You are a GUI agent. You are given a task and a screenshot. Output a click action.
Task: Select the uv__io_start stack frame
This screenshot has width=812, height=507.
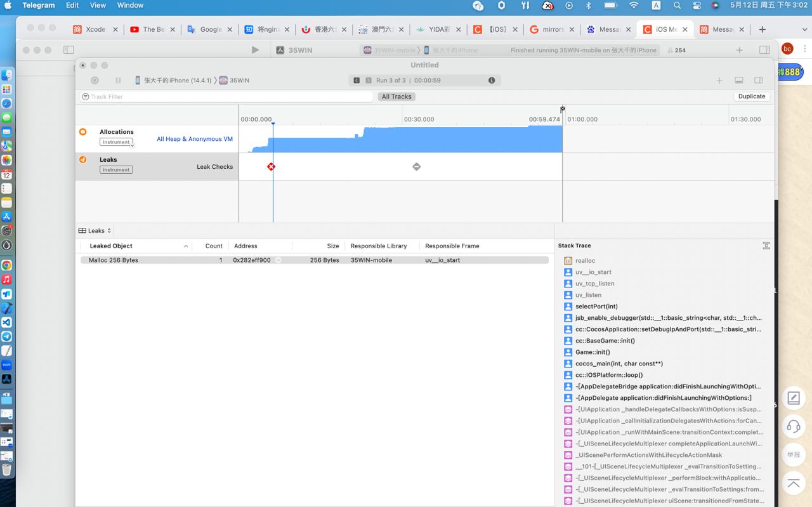[x=593, y=272]
